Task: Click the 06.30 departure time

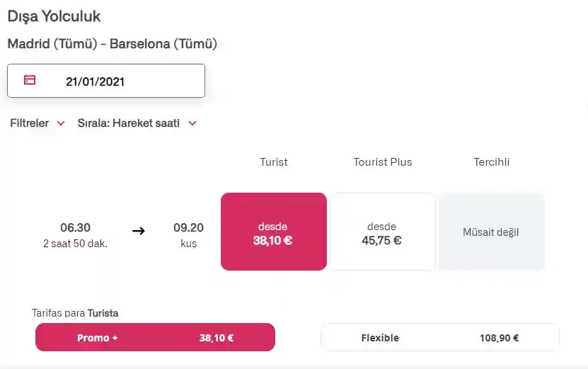Action: [x=75, y=227]
